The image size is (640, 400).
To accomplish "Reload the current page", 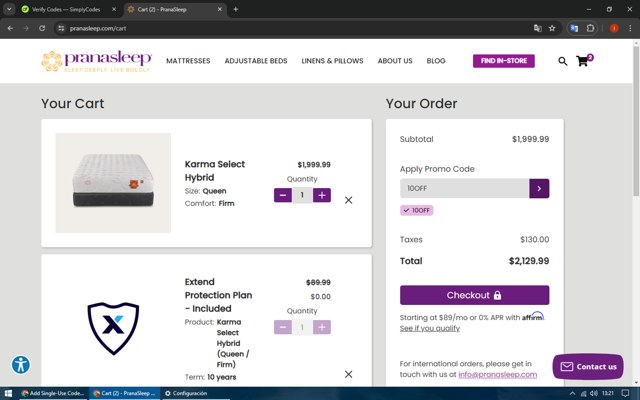I will click(42, 28).
